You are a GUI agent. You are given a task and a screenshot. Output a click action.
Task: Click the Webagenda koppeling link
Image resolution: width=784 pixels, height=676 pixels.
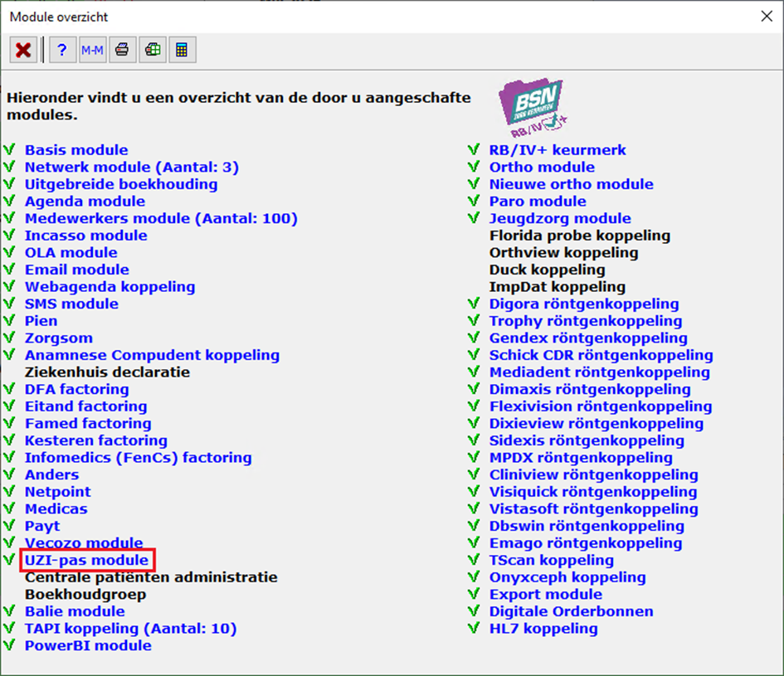110,286
